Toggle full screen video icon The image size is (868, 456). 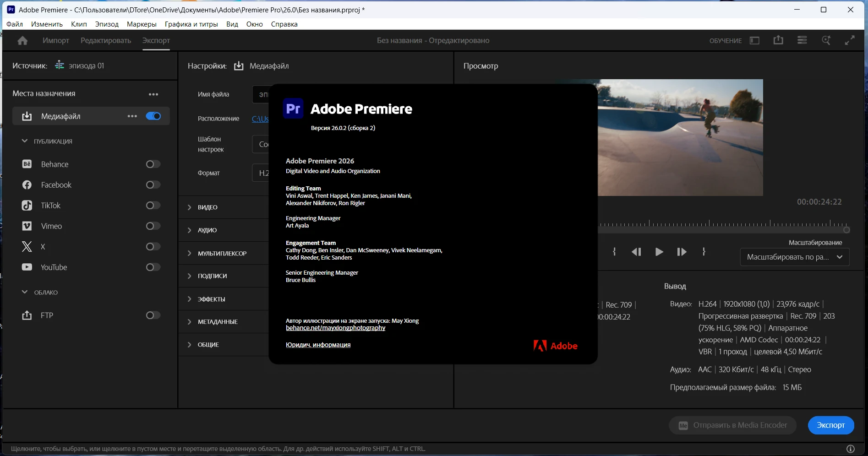coord(849,40)
